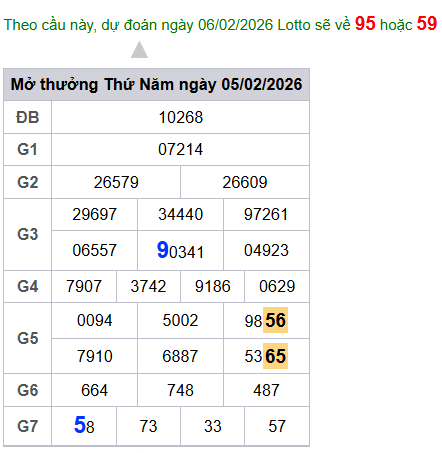Click the G6 row label
442x453 pixels.
tap(28, 390)
